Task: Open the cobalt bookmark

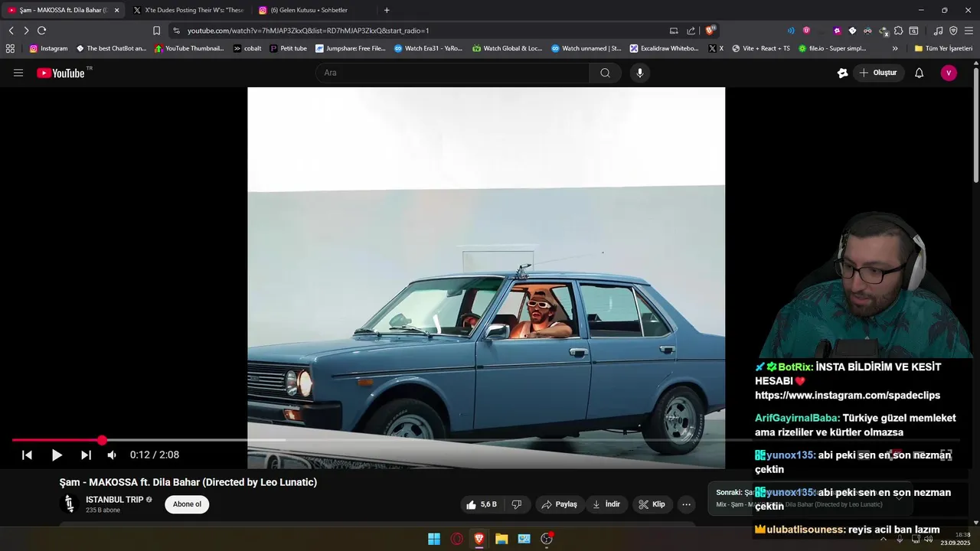Action: point(247,48)
